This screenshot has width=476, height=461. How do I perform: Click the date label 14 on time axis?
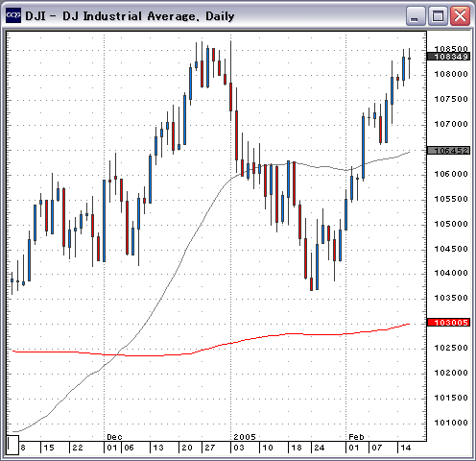pyautogui.click(x=406, y=448)
